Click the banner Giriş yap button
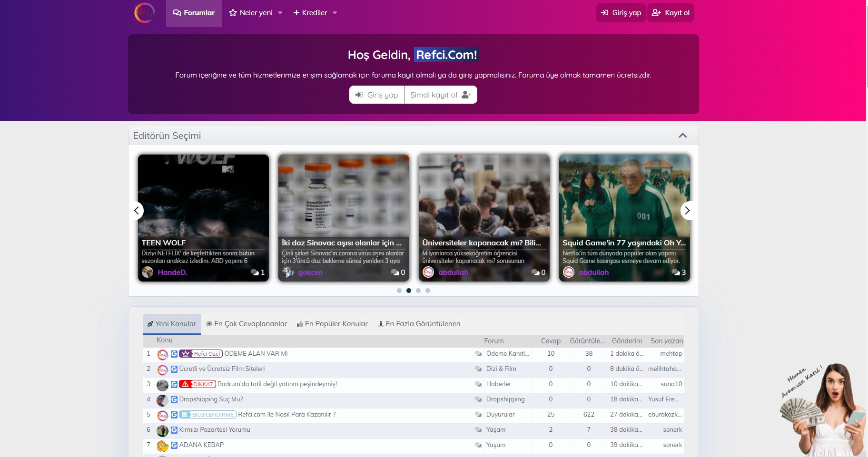Screen dimensions: 868x457 point(377,95)
